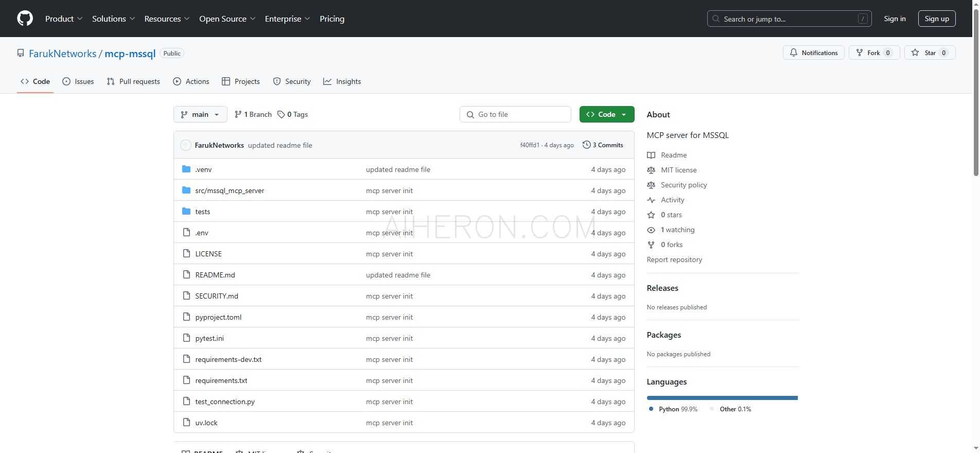Screen dimensions: 980x453
Task: Switch to the Pull requests tab
Action: [133, 81]
